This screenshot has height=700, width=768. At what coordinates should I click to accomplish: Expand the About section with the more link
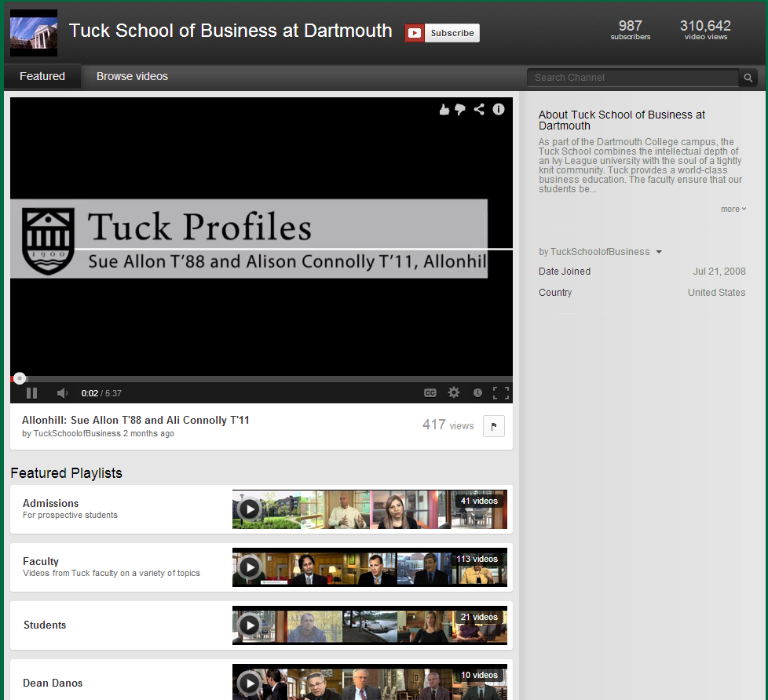click(x=730, y=208)
